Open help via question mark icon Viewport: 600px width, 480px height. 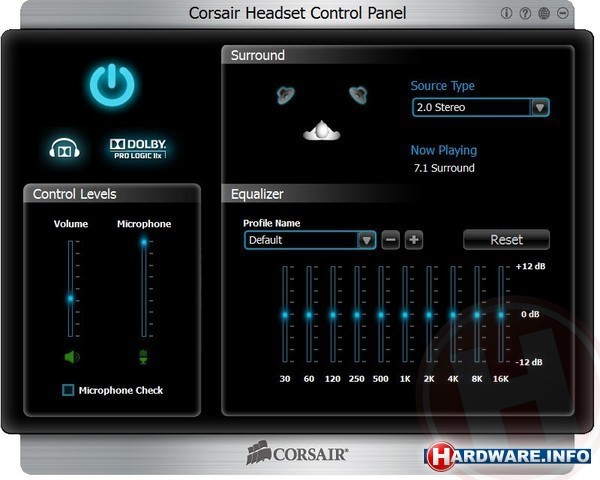pos(525,13)
